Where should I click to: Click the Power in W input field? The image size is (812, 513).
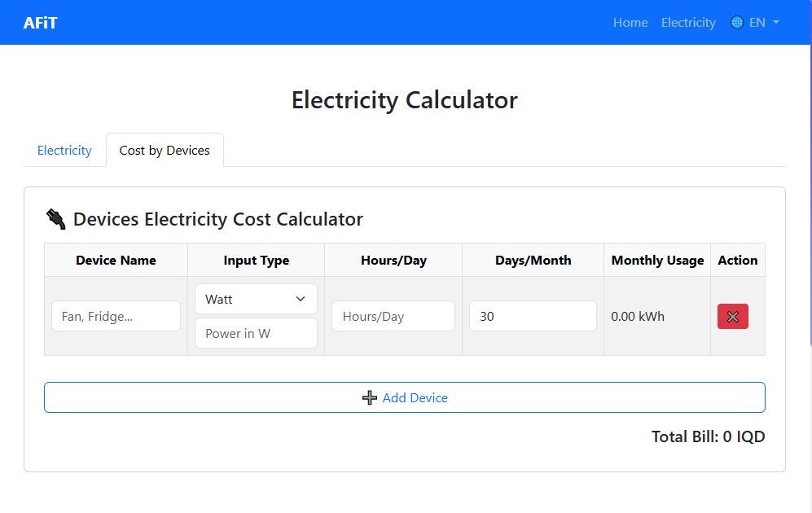[256, 333]
